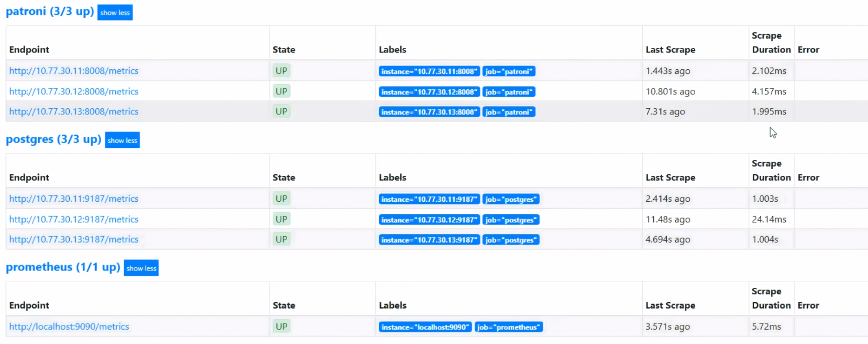Open endpoint http://10.77.30.11:8008/metrics
Screen dimensions: 868x344
coord(74,71)
